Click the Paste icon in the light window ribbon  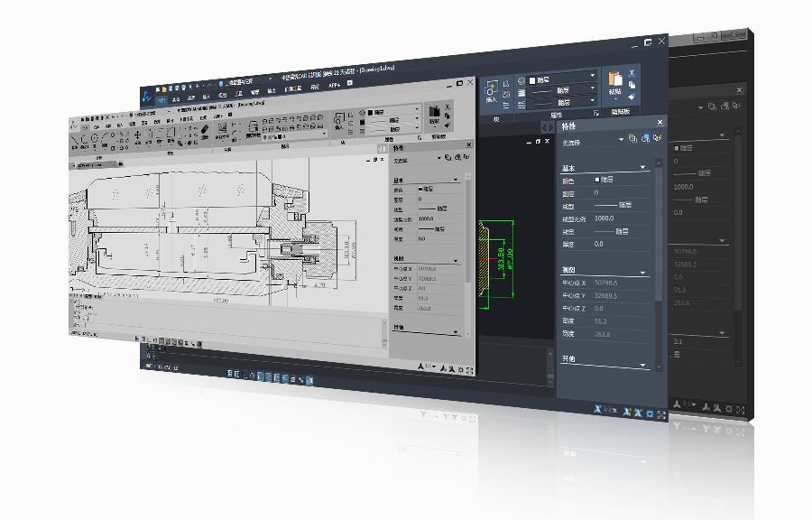434,112
